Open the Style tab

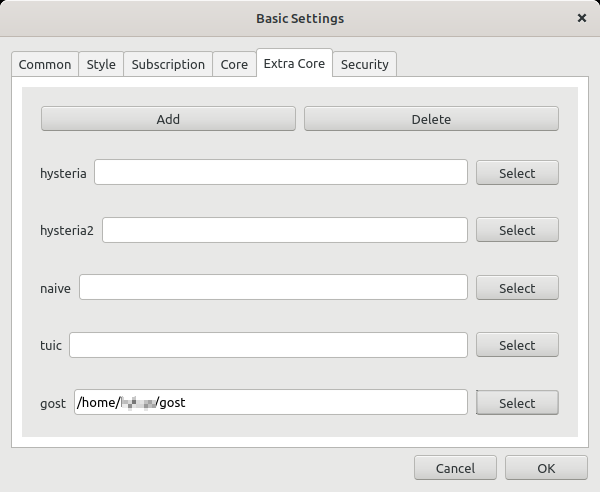tap(101, 65)
